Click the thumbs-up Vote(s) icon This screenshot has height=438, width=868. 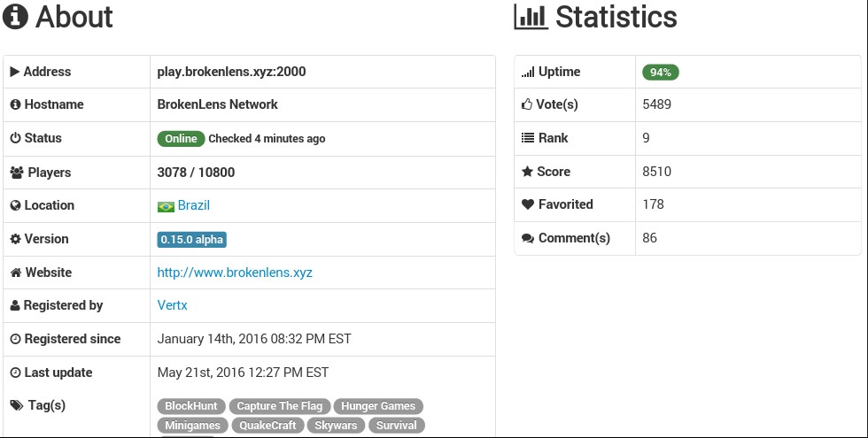(x=527, y=104)
